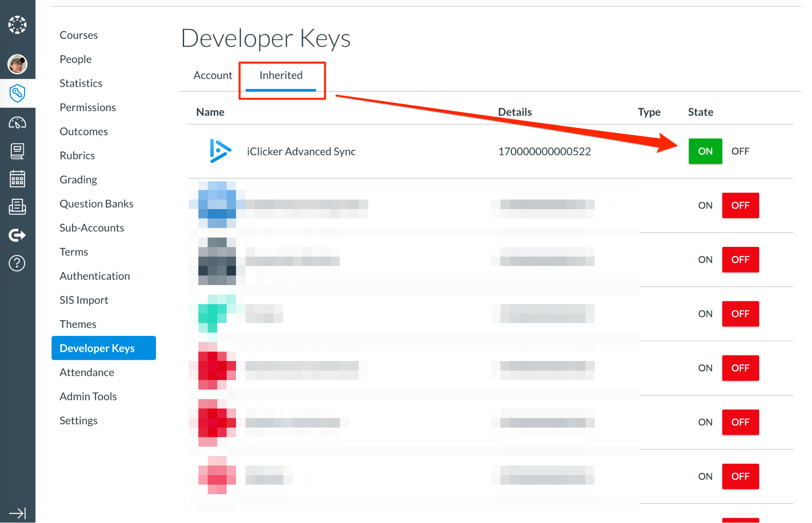
Task: Click the Canvas logo icon
Action: click(17, 24)
